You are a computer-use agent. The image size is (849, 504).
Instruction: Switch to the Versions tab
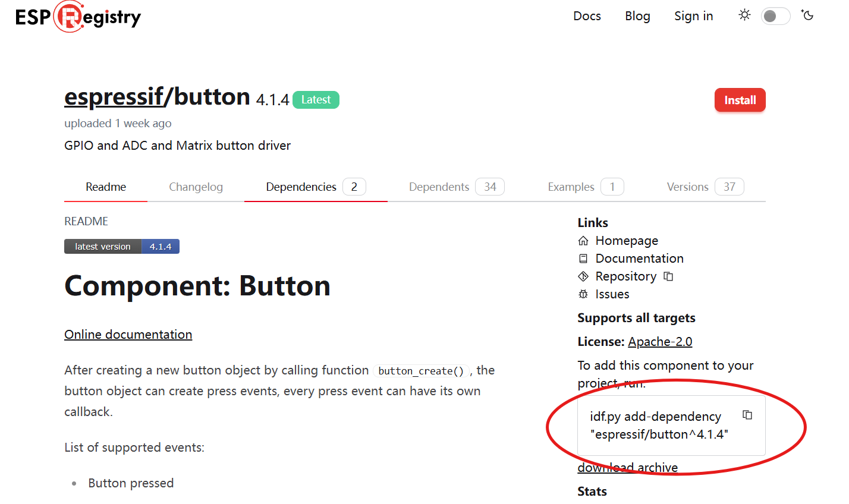(x=705, y=187)
